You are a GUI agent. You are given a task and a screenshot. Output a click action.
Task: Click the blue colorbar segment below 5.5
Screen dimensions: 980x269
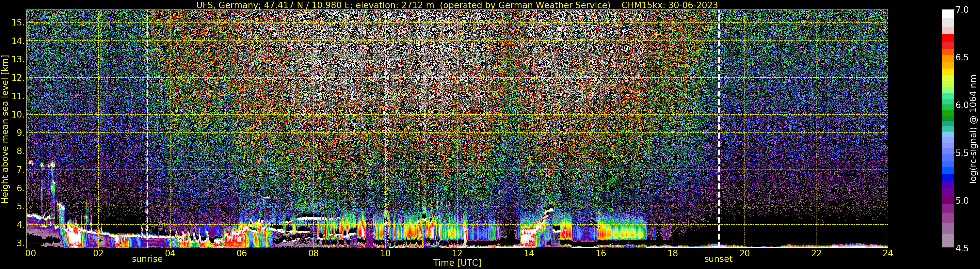click(948, 170)
